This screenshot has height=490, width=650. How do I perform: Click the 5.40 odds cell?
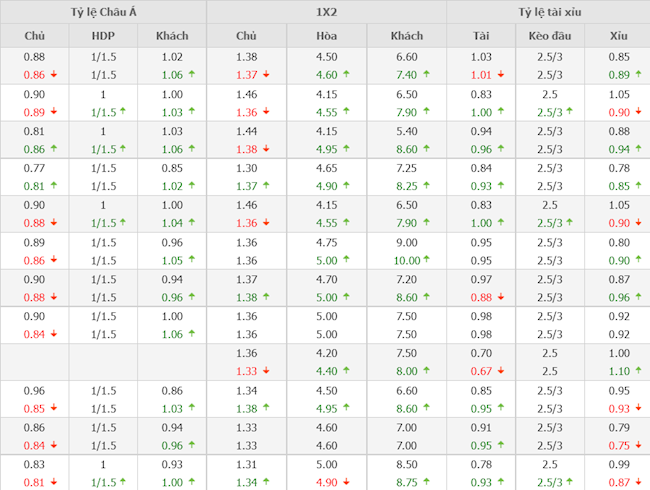click(x=406, y=131)
